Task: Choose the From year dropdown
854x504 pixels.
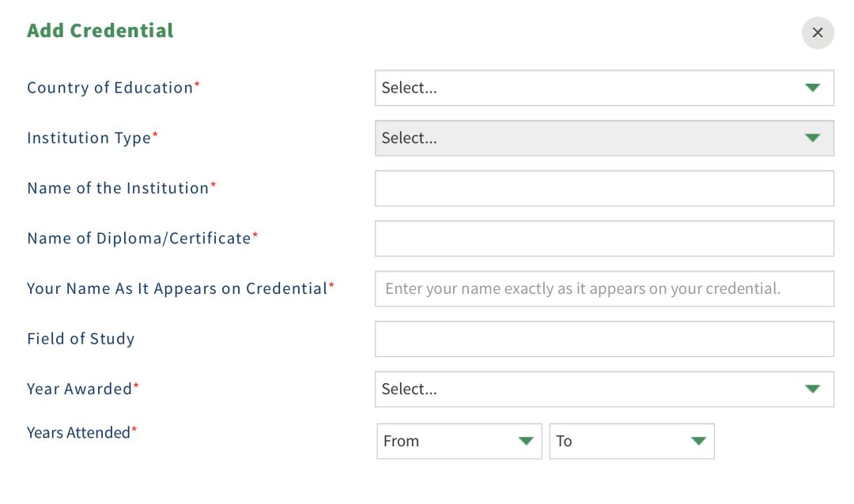Action: 459,441
